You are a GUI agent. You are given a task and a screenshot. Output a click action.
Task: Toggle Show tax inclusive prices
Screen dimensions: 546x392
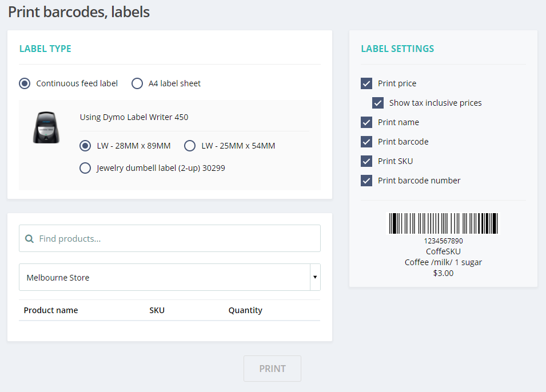[378, 103]
